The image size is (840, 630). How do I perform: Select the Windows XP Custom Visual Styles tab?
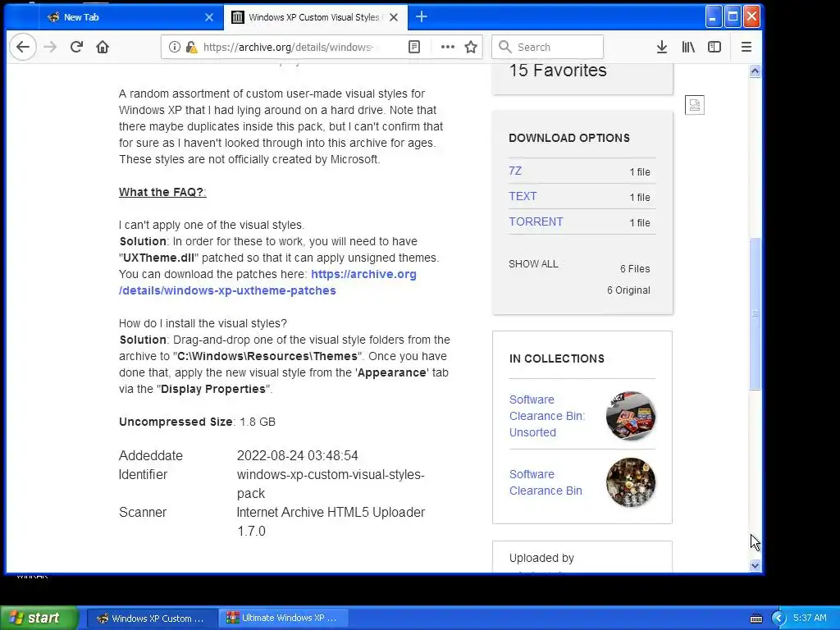[313, 17]
